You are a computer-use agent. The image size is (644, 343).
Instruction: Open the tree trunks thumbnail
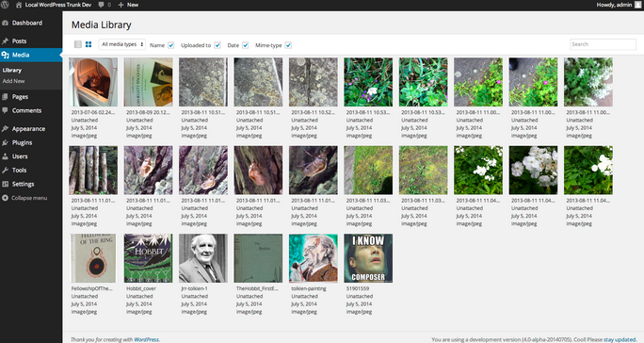pos(93,171)
